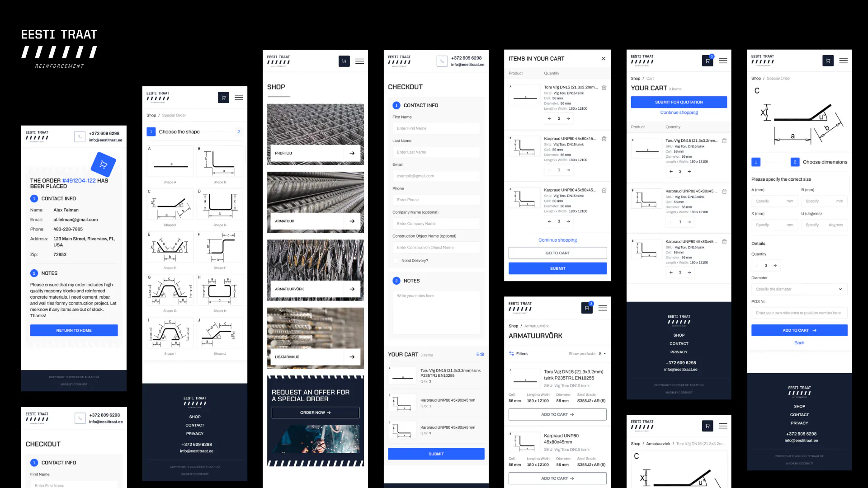Focus the Enter Company Name field
Viewport: 868px width, 488px height.
(436, 224)
